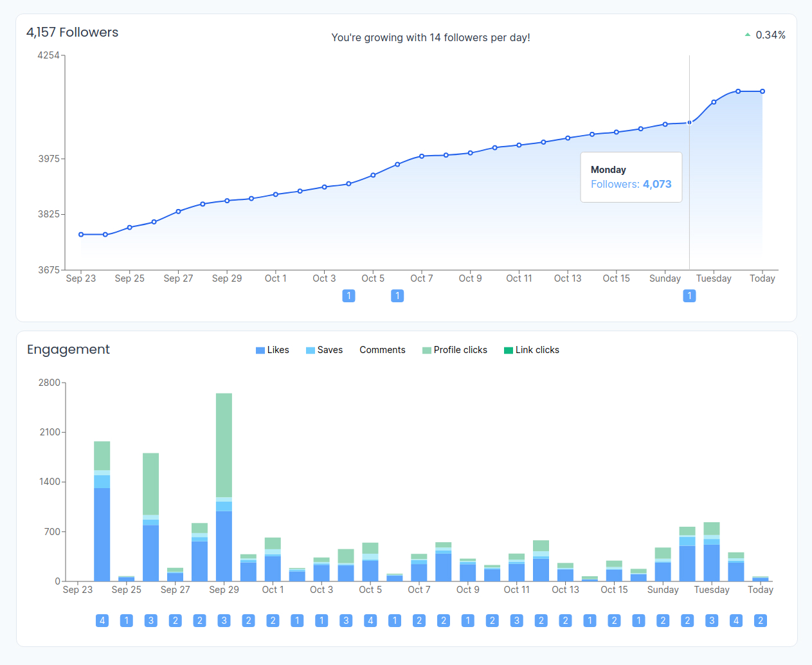Click the "4" posts badge under Sep 23
Image resolution: width=812 pixels, height=665 pixels.
102,621
